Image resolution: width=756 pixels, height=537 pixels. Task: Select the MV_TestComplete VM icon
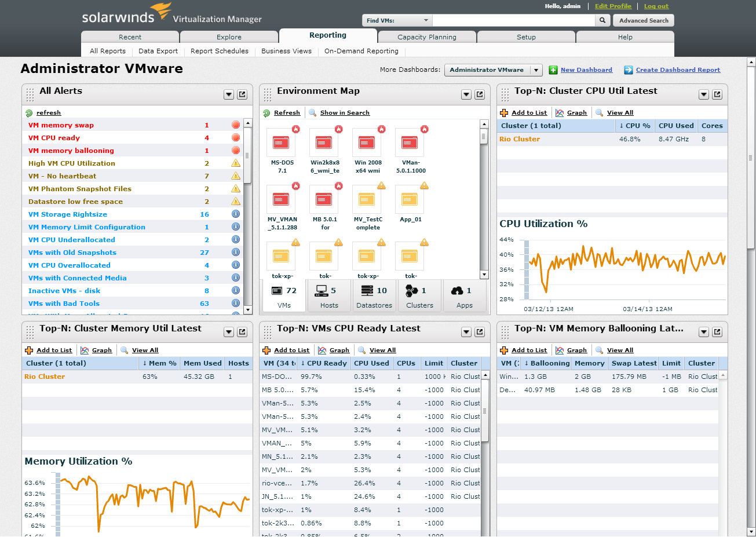368,199
